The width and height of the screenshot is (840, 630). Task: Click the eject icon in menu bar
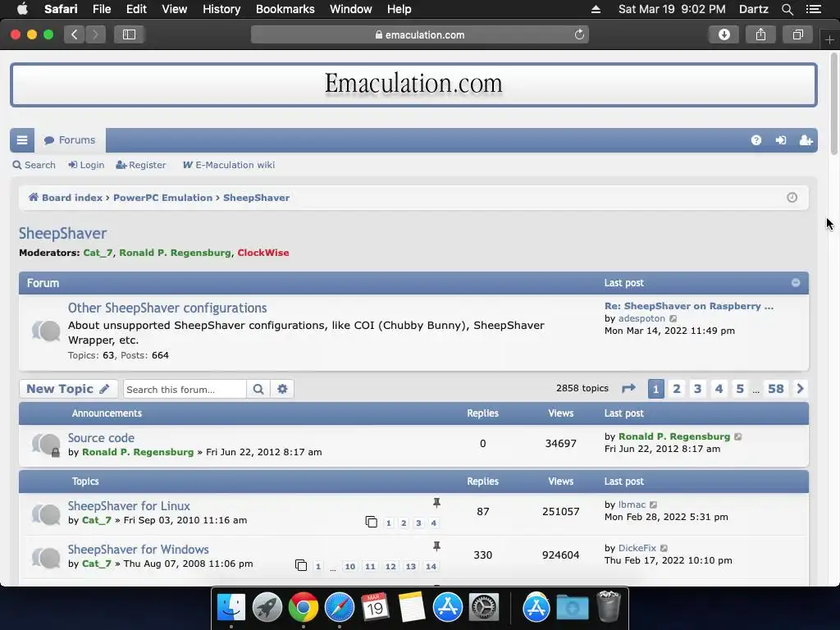point(596,9)
